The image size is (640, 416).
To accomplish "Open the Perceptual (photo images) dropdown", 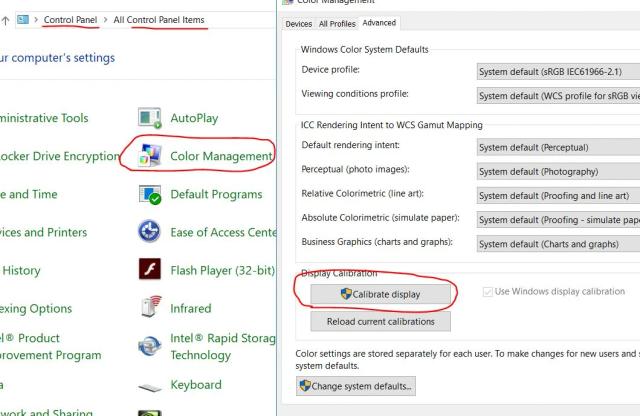I will click(x=558, y=171).
